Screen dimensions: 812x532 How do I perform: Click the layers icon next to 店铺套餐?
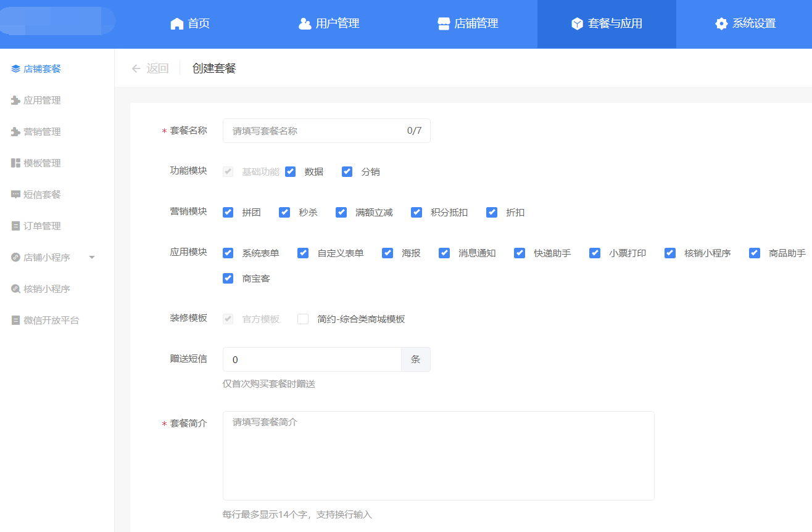[16, 69]
